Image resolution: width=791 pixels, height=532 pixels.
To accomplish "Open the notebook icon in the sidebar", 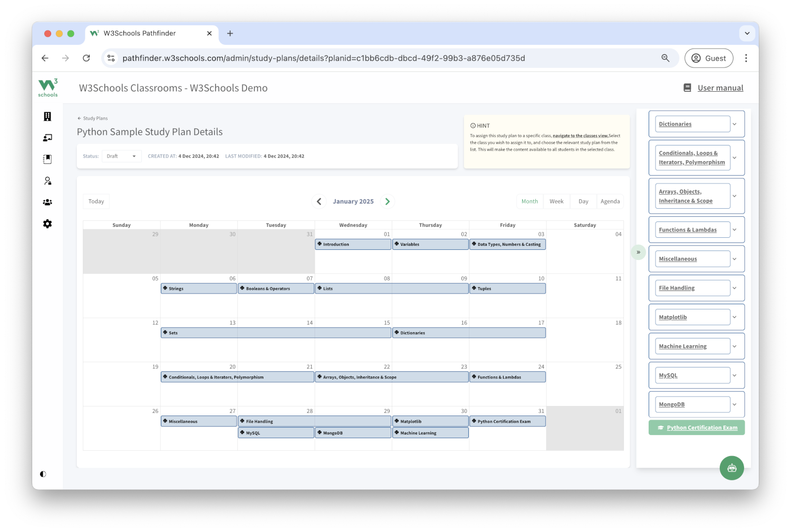I will pyautogui.click(x=47, y=159).
